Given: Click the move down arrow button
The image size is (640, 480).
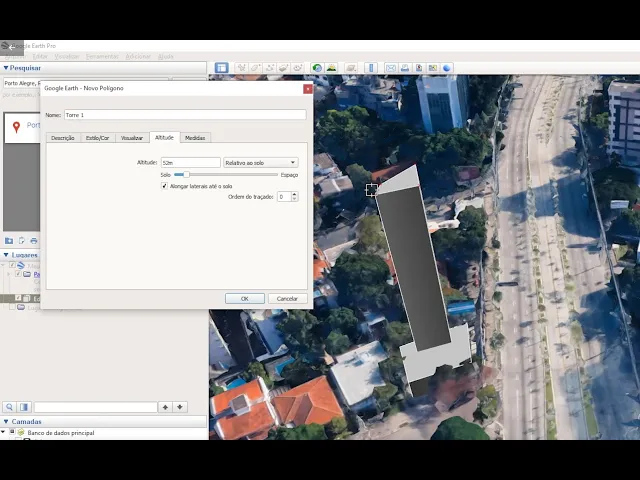Looking at the screenshot, I should coord(180,407).
